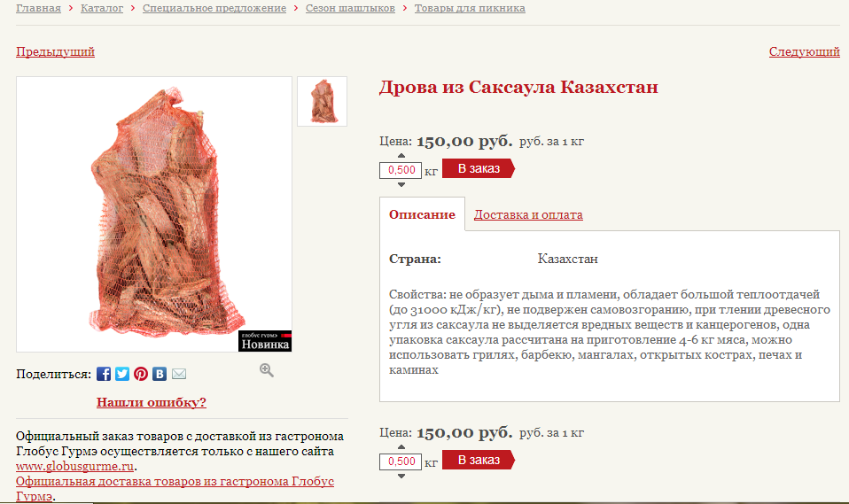Viewport: 849px width, 504px height.
Task: Share the product on Twitter
Action: click(x=122, y=374)
